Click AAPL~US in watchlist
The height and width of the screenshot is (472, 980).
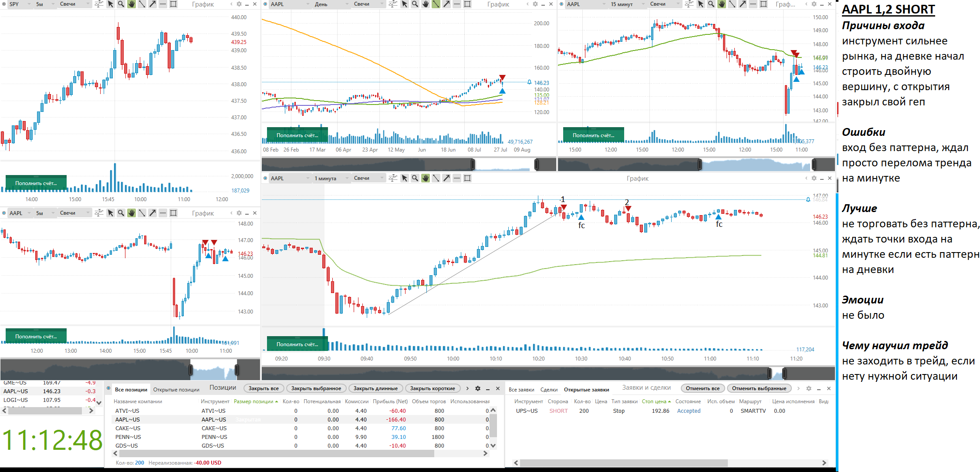tap(48, 391)
